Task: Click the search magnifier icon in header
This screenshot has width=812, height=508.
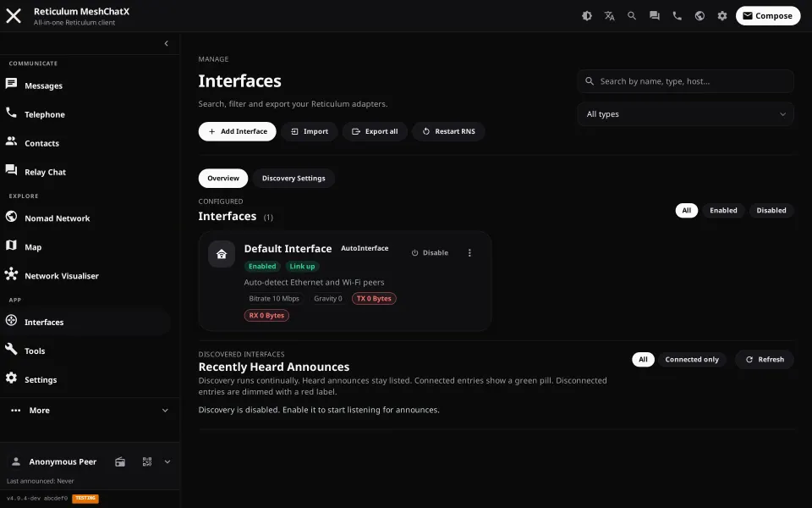Action: [632, 15]
